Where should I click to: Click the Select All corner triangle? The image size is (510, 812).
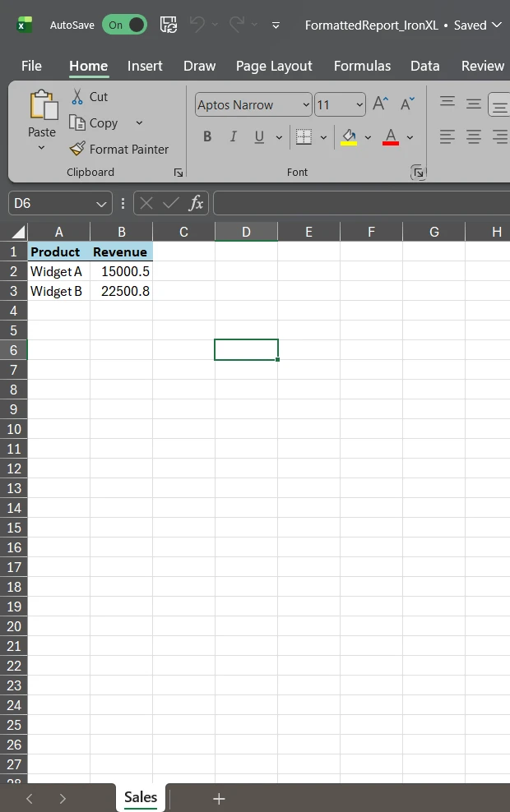[19, 232]
